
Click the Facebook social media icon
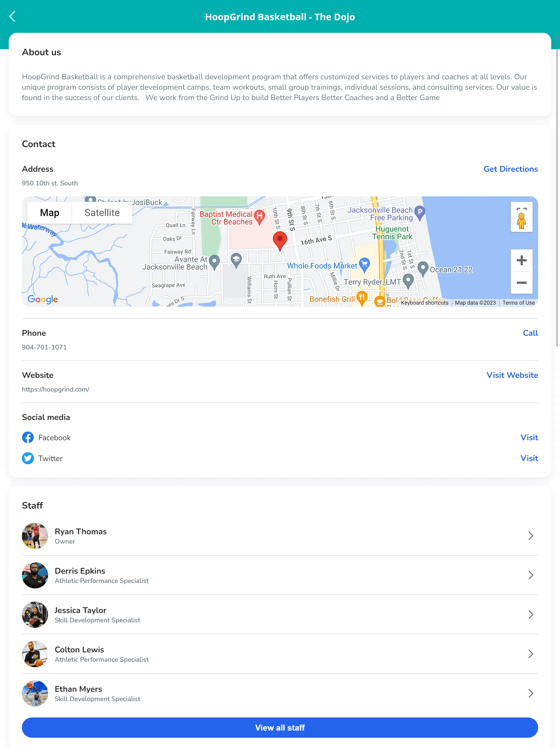(28, 437)
